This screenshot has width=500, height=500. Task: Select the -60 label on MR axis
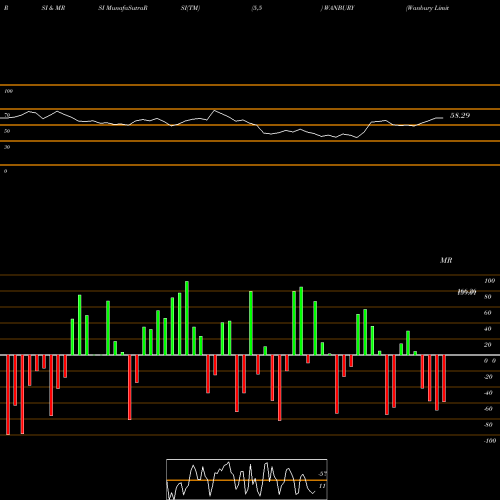pyautogui.click(x=488, y=409)
